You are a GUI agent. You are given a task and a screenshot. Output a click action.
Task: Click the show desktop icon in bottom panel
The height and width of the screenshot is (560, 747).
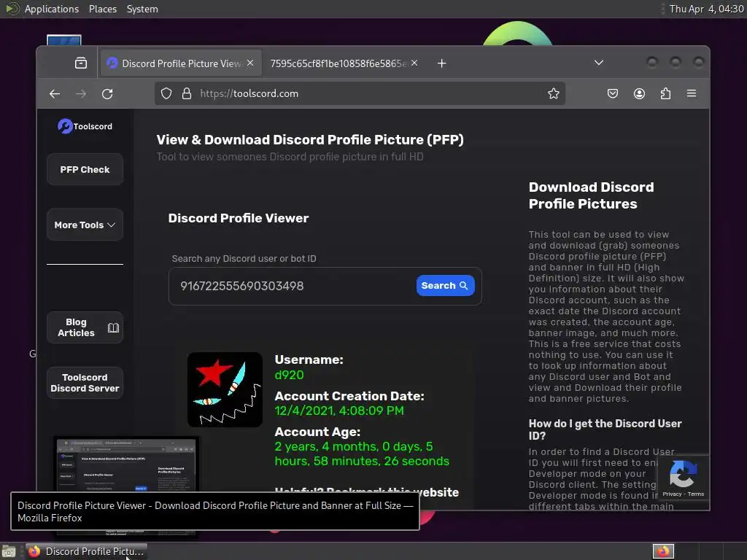point(9,551)
